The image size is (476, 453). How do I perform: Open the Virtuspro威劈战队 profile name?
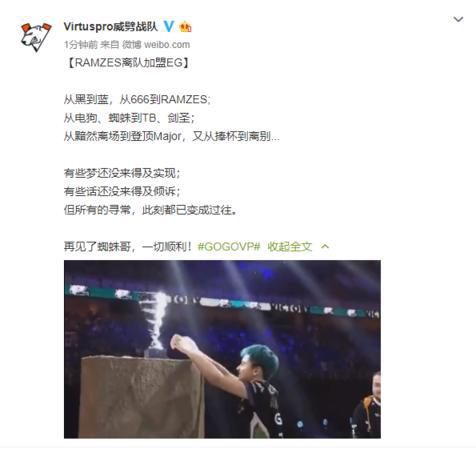tap(111, 26)
